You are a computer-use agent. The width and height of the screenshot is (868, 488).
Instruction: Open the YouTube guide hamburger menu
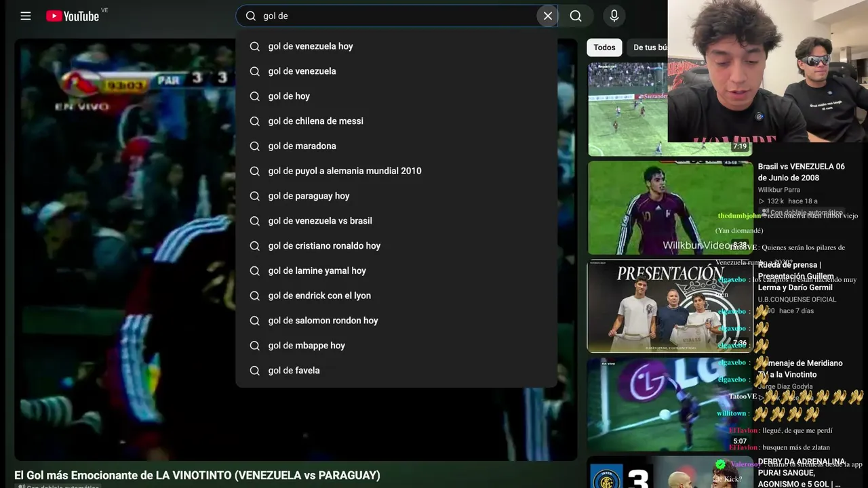coord(26,16)
